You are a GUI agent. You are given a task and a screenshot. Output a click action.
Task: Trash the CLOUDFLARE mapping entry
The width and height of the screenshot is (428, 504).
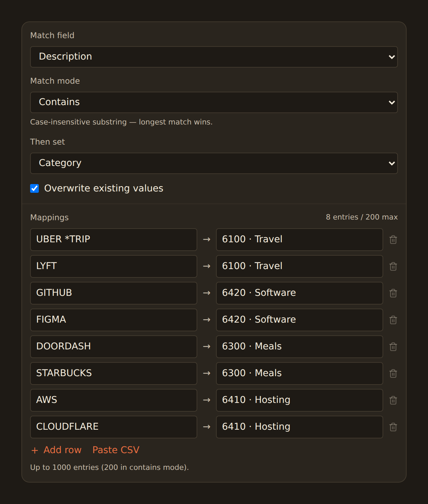pyautogui.click(x=393, y=427)
